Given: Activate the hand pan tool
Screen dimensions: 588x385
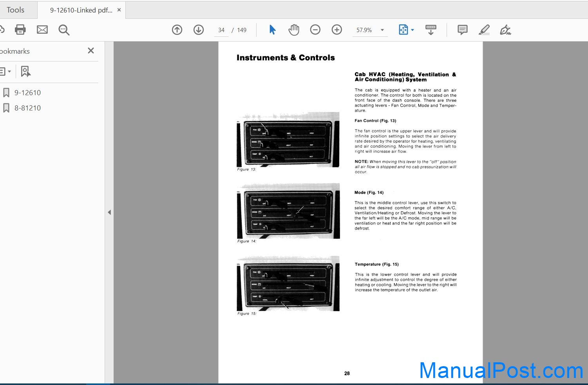Looking at the screenshot, I should coord(294,30).
